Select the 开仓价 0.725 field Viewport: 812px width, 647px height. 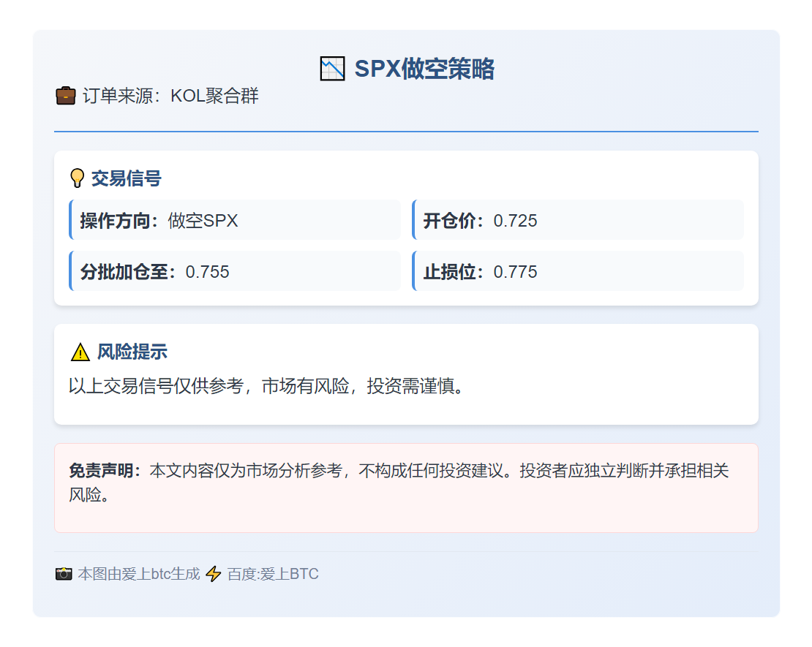578,220
